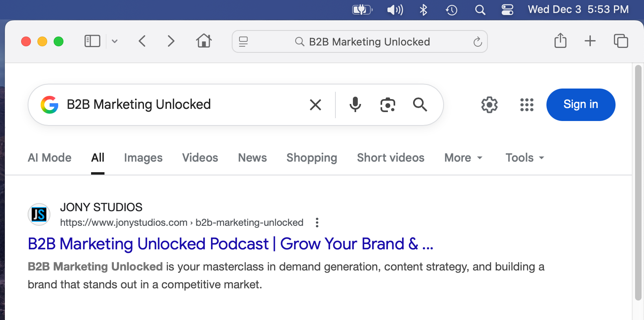Expand sidebar tab group dropdown arrow

[115, 41]
